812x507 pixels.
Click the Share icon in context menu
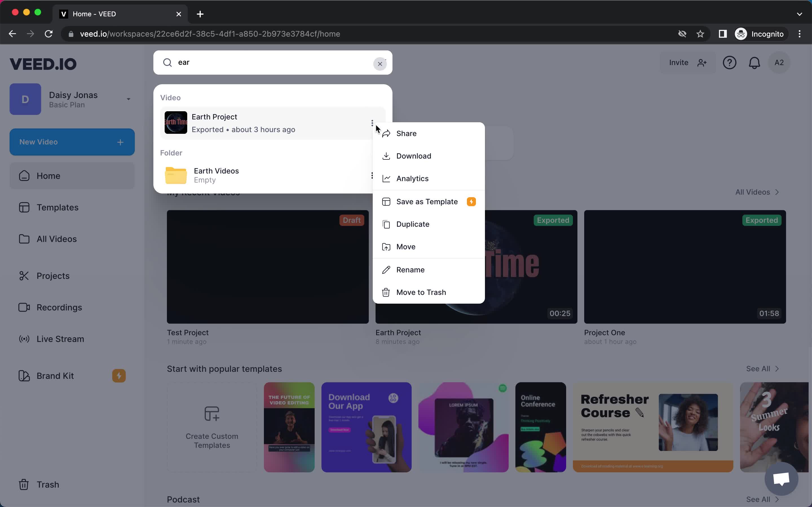(x=386, y=133)
